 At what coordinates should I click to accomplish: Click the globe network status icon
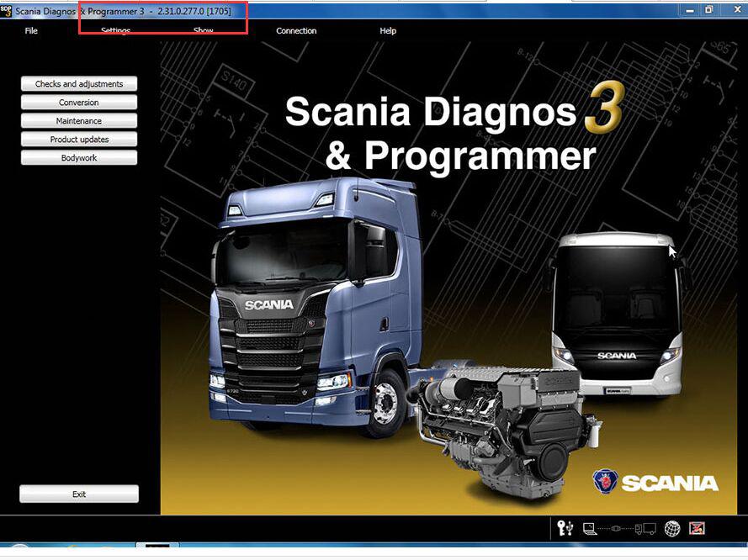point(672,528)
